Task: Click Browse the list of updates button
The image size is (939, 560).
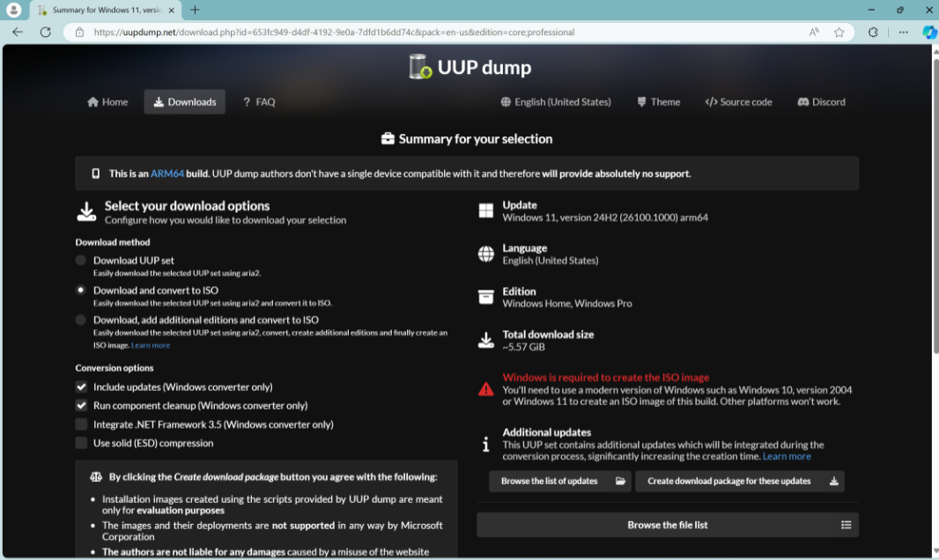Action: coord(560,481)
